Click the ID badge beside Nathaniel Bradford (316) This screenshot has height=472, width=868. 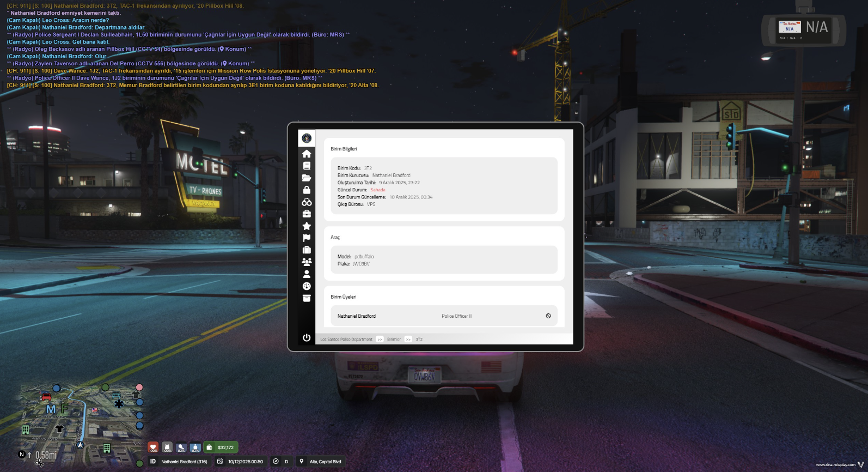click(x=153, y=462)
